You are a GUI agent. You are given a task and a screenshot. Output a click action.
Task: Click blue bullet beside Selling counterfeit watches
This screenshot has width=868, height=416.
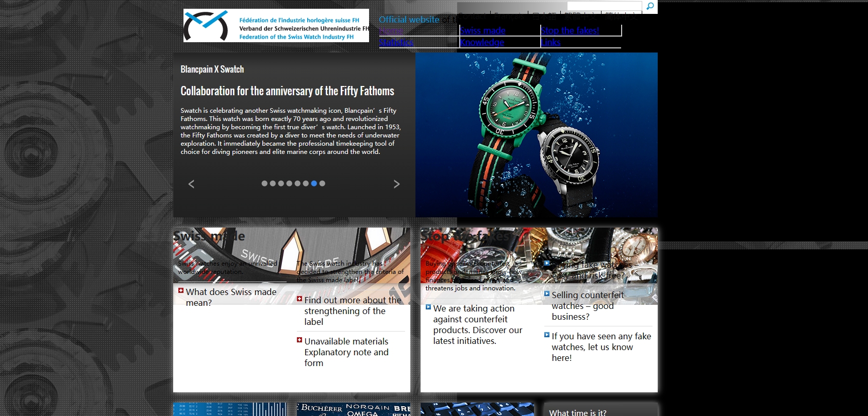coord(547,293)
